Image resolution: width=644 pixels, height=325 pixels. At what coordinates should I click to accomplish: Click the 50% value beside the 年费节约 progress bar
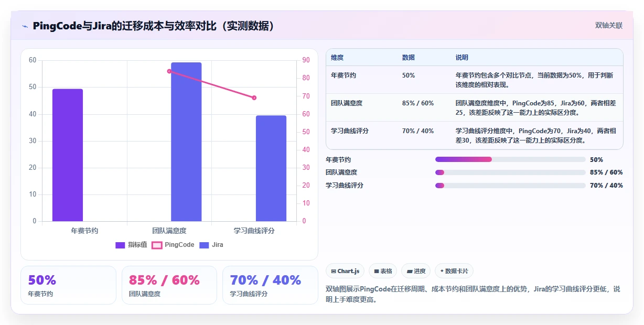(x=596, y=160)
